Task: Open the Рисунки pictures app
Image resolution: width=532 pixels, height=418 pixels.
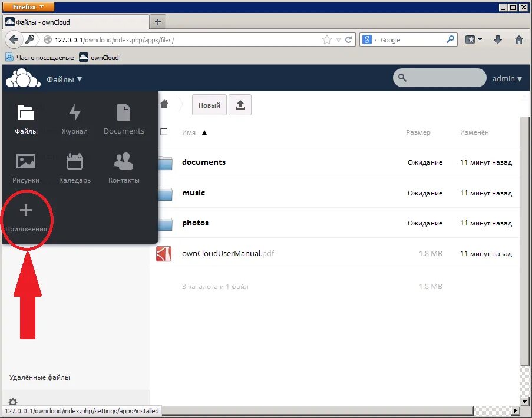Action: click(x=26, y=168)
